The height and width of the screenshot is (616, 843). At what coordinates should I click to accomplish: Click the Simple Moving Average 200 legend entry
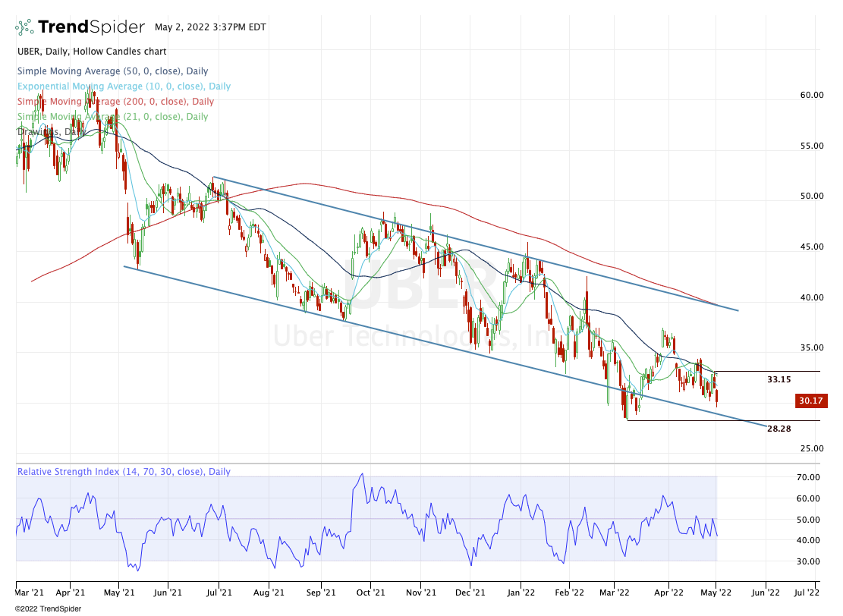(115, 102)
